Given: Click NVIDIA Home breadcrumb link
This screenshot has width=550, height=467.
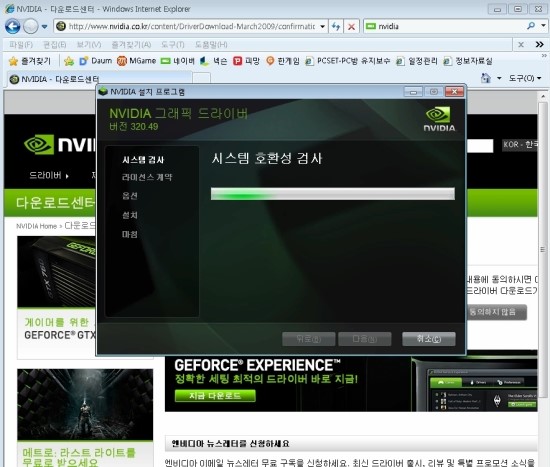Looking at the screenshot, I should pyautogui.click(x=36, y=226).
